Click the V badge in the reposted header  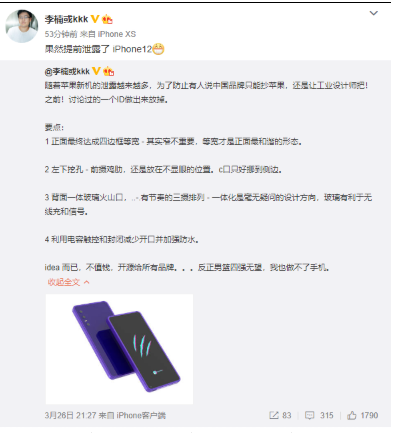96,71
